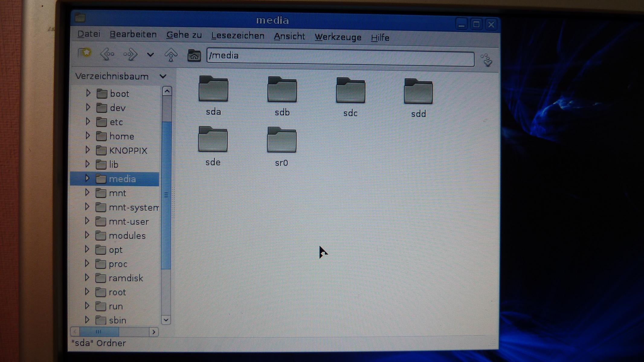644x362 pixels.
Task: Open the history dropdown arrow in the toolbar
Action: [x=150, y=55]
